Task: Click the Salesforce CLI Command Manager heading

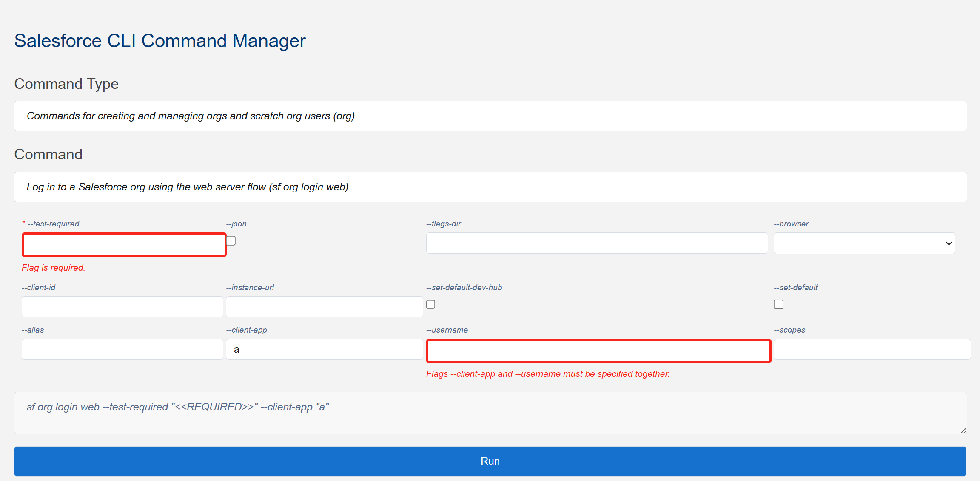Action: (x=160, y=41)
